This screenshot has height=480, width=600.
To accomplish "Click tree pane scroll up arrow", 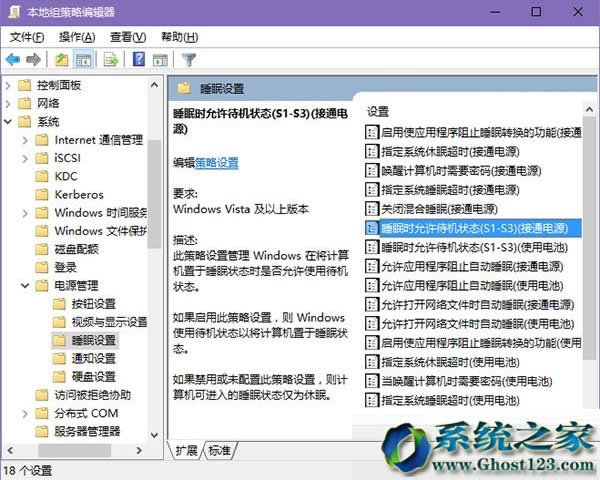I will (x=155, y=85).
